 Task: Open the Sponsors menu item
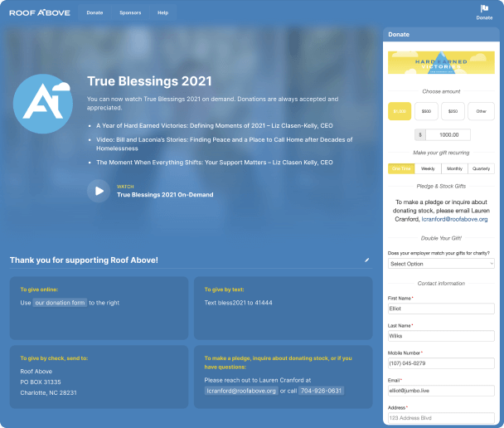(130, 12)
